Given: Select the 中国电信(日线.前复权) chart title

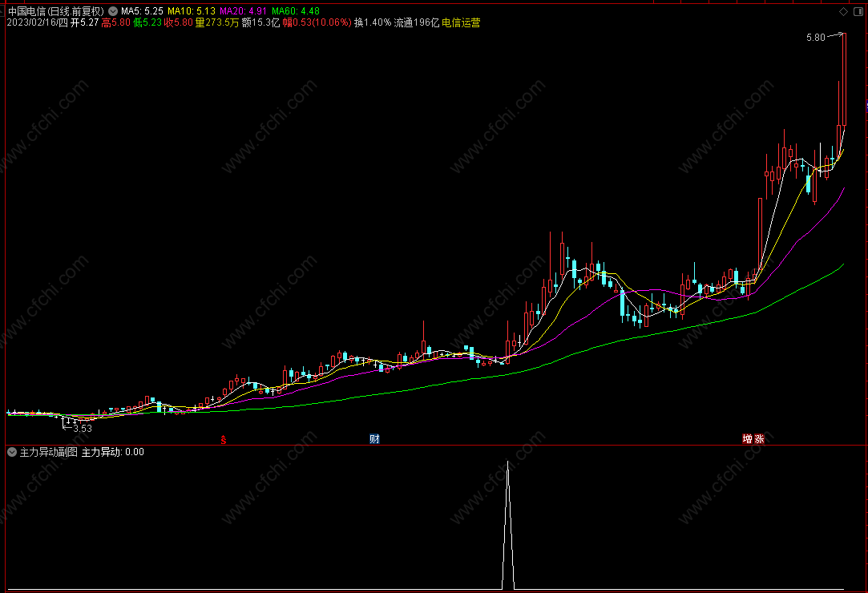Looking at the screenshot, I should (x=56, y=11).
